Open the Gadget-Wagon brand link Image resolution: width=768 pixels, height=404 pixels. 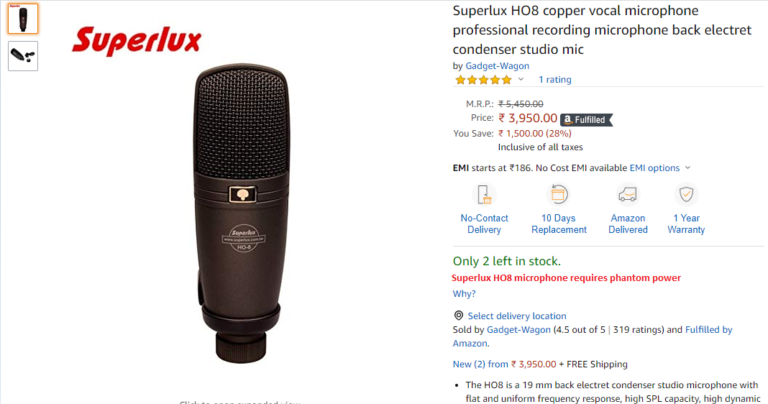[x=497, y=66]
